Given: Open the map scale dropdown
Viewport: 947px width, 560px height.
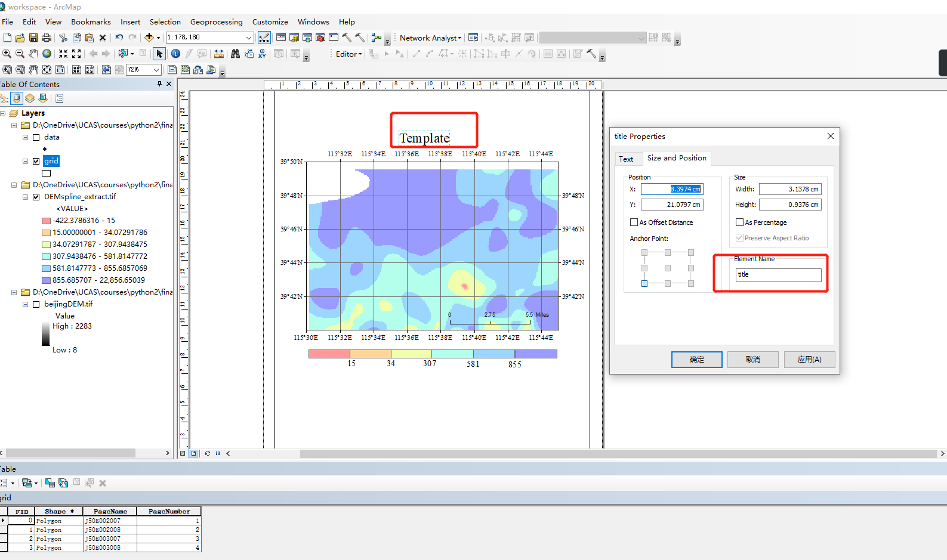Looking at the screenshot, I should 249,38.
